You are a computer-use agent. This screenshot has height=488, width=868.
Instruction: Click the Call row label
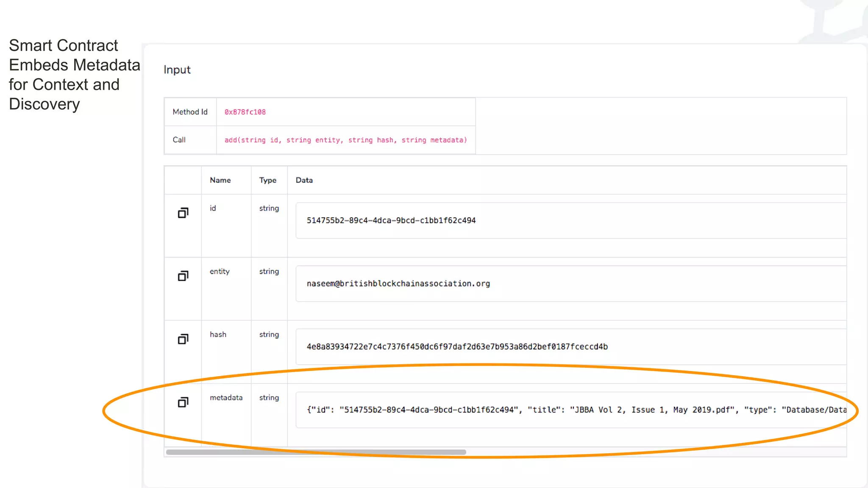pos(179,140)
